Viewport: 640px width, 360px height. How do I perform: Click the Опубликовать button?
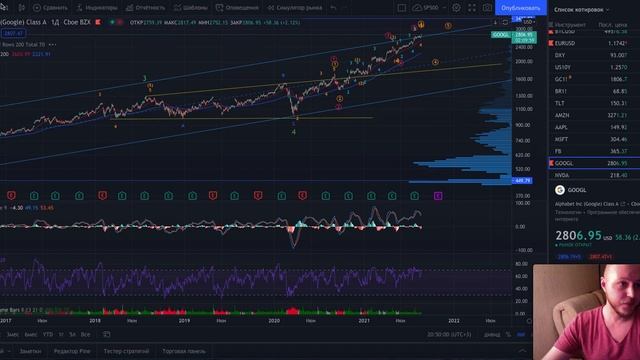tap(520, 8)
